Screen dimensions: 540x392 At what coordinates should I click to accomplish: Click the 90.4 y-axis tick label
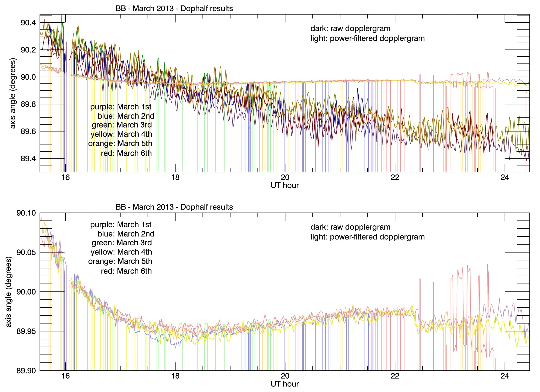click(x=28, y=23)
